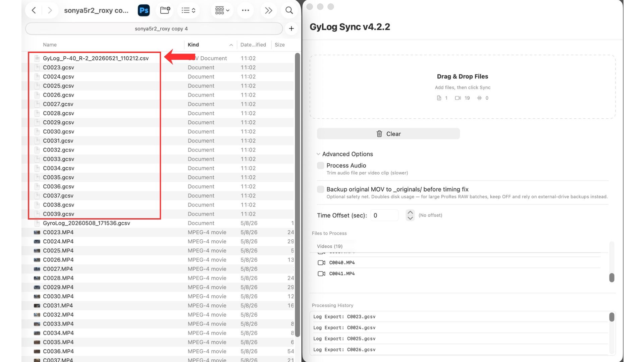Enable Backup original MOV checkbox
Image resolution: width=644 pixels, height=362 pixels.
tap(321, 189)
